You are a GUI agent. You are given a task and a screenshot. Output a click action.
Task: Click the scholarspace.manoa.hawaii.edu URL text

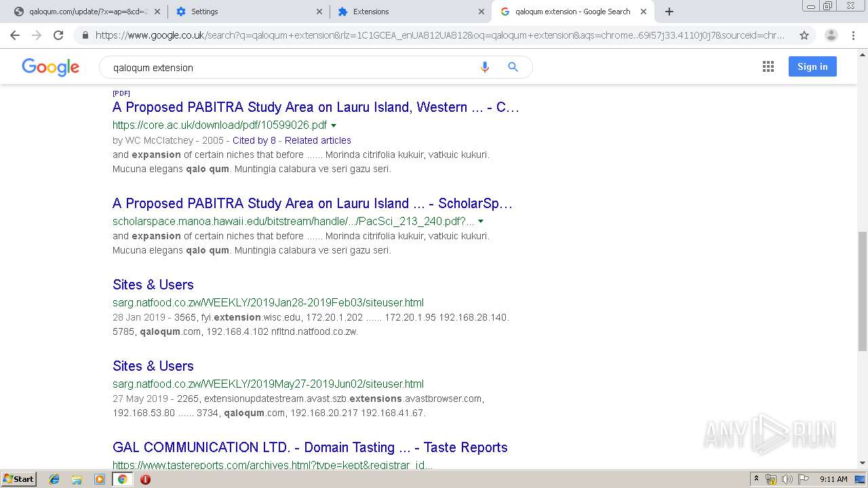coord(294,222)
